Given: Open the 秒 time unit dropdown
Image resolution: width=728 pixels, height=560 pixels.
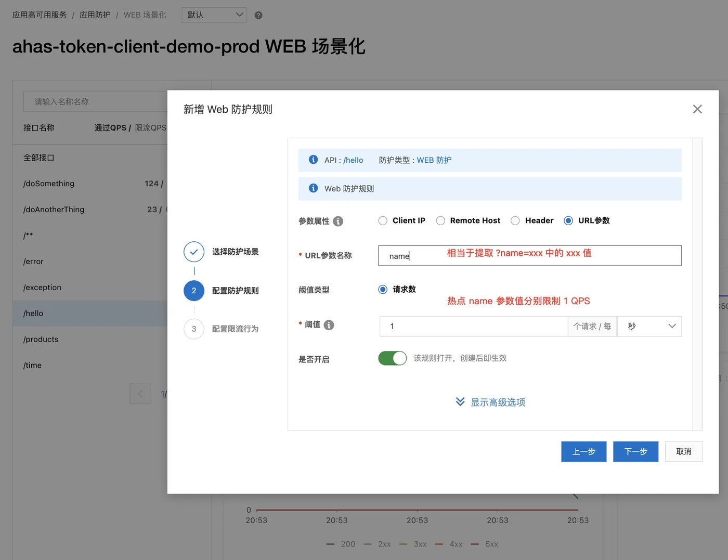Looking at the screenshot, I should tap(649, 326).
